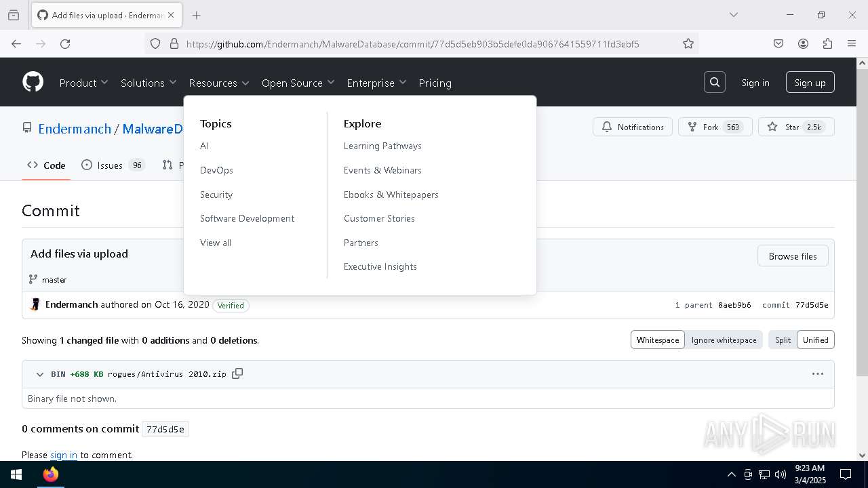Open the Pricing page
The height and width of the screenshot is (488, 868).
coord(435,83)
